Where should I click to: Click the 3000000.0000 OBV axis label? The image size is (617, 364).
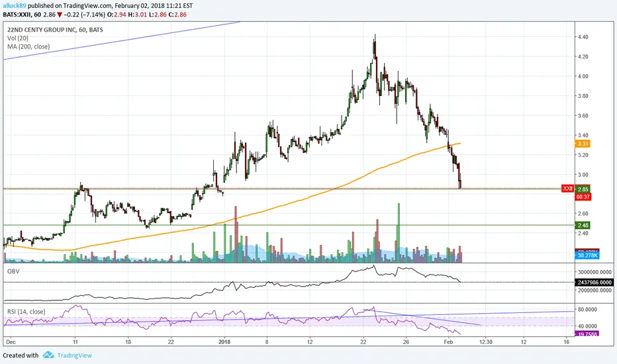pos(594,272)
